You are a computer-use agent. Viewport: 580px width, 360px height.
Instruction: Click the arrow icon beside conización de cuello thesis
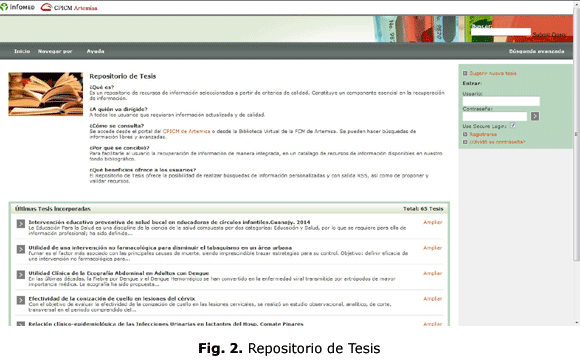point(21,300)
